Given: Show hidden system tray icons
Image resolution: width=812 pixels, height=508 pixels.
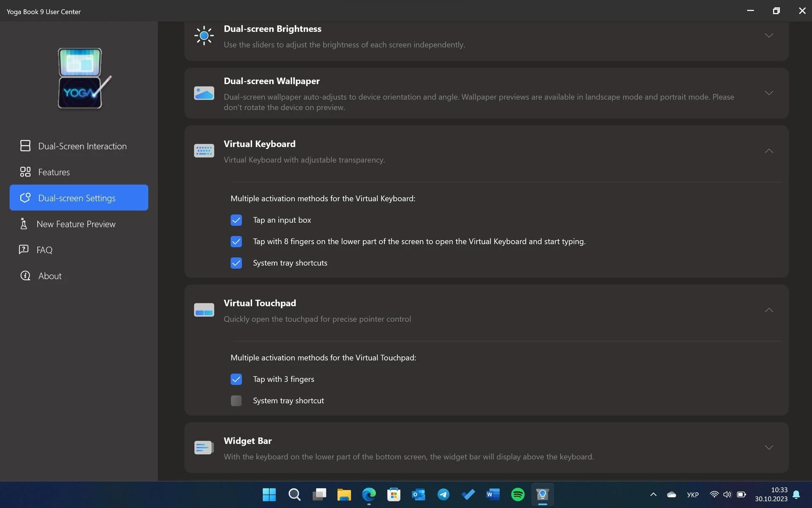Looking at the screenshot, I should coord(653,494).
